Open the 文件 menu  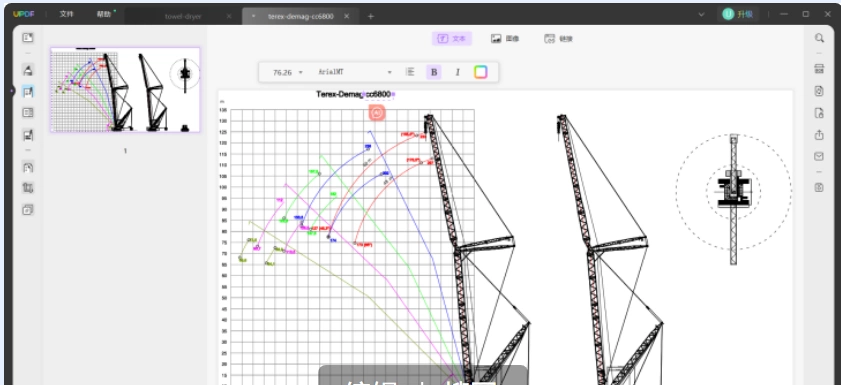pos(67,14)
